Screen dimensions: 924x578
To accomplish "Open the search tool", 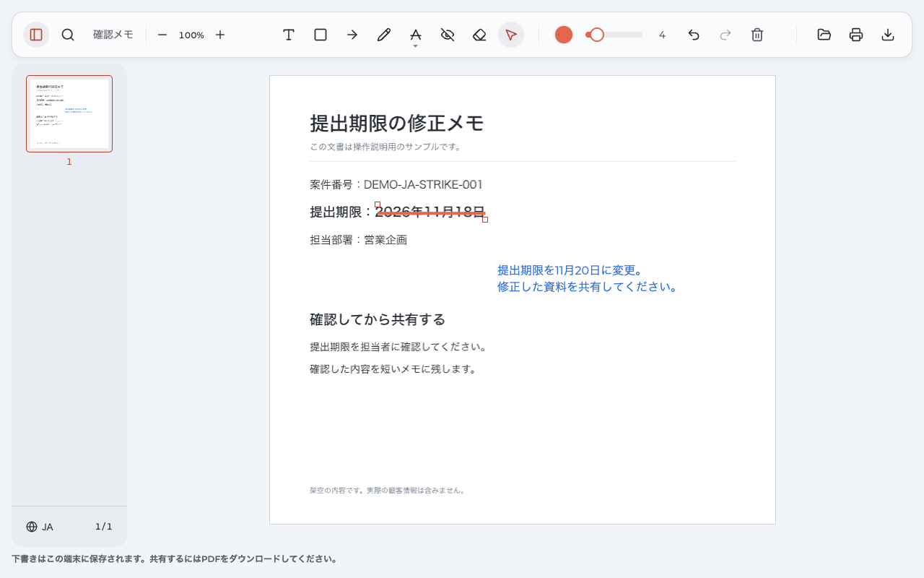I will [x=68, y=35].
